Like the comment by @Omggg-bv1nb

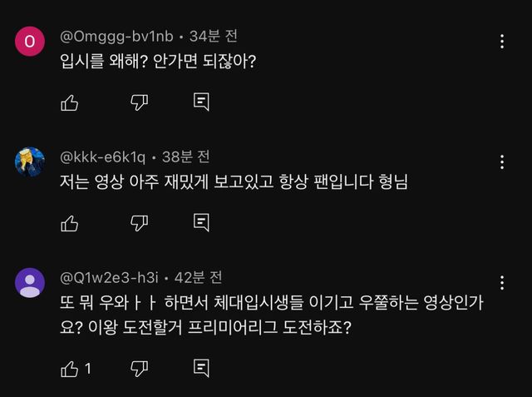coord(70,102)
